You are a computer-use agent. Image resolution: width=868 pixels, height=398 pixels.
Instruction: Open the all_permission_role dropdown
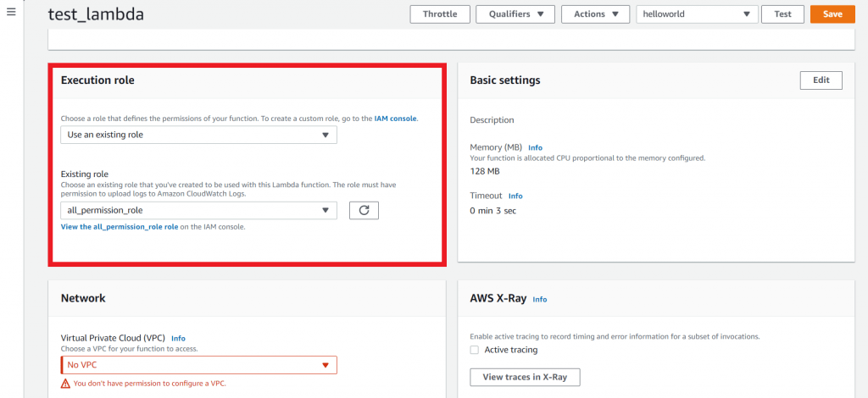[198, 211]
